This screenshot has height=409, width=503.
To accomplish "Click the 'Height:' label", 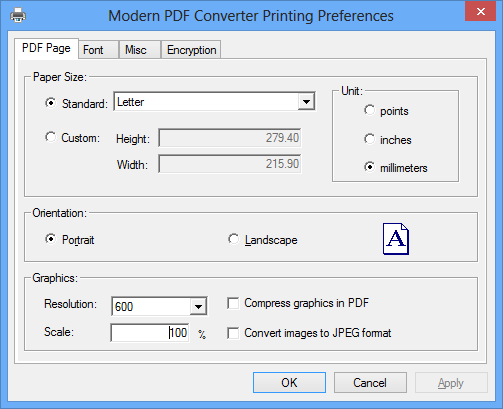I will (x=133, y=139).
